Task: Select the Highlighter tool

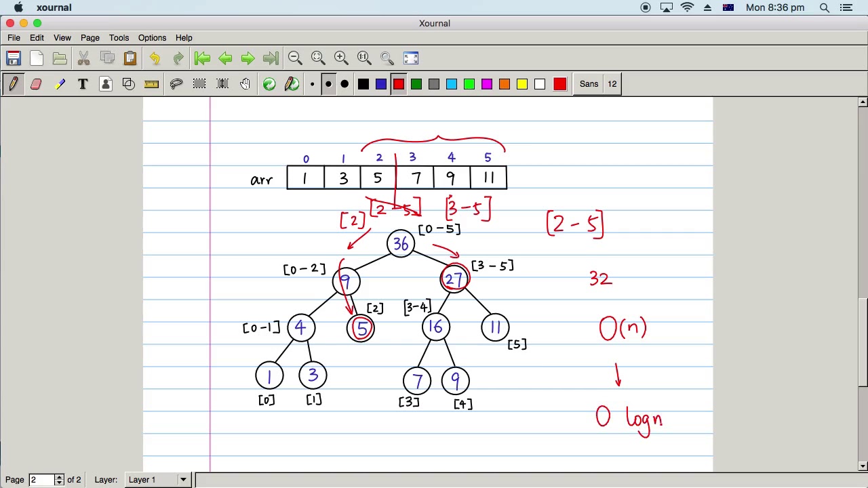Action: [60, 84]
